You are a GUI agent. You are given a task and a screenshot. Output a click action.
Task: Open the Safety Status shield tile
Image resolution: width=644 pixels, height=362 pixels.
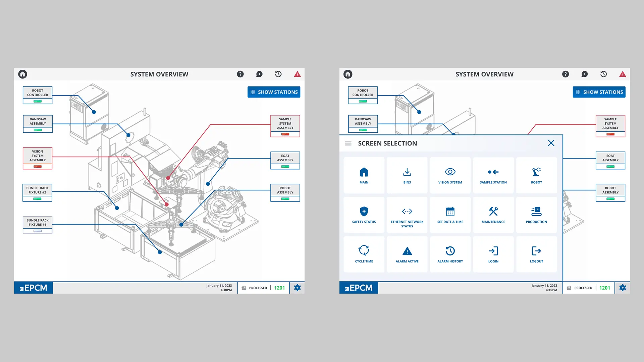coord(364,215)
